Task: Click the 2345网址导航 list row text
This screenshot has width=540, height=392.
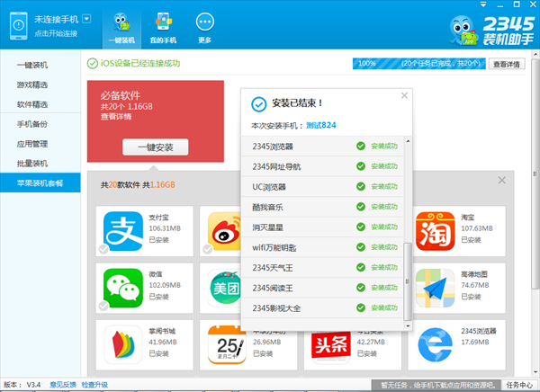Action: tap(276, 166)
